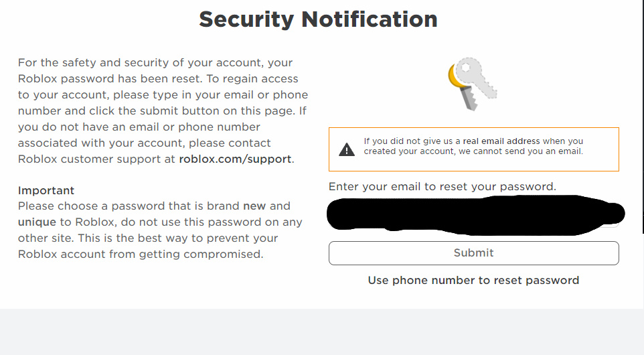
Task: Click the Important subheading
Action: pos(46,190)
